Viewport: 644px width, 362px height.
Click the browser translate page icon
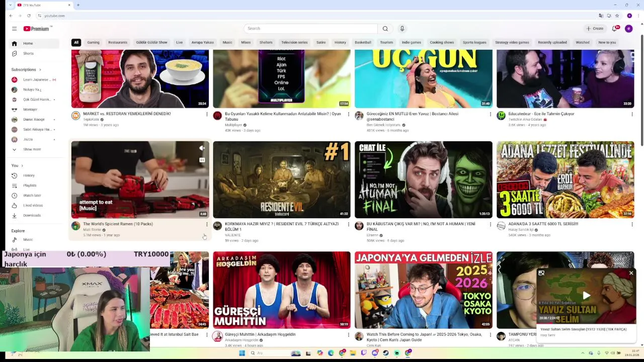click(601, 16)
